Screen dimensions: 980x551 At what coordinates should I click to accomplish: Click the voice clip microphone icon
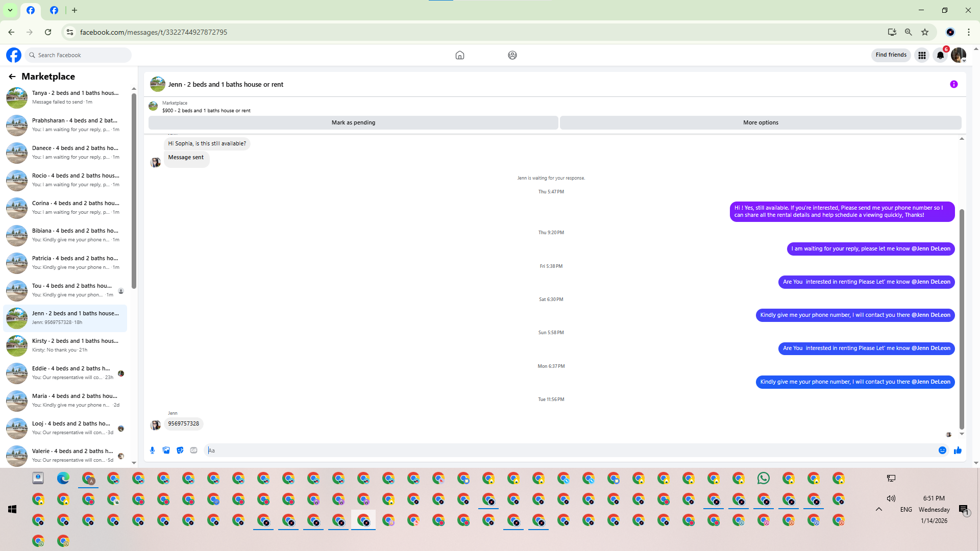(x=152, y=450)
